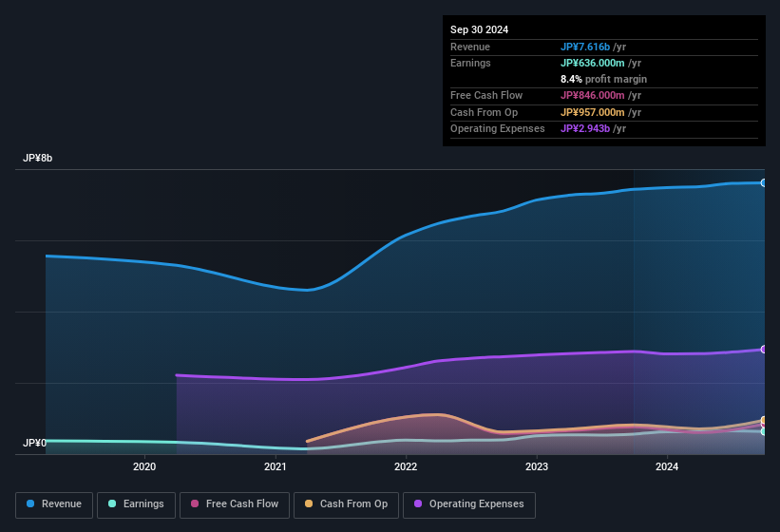Click the 2023 x-axis label
Screen dimensions: 780x532
[x=537, y=466]
